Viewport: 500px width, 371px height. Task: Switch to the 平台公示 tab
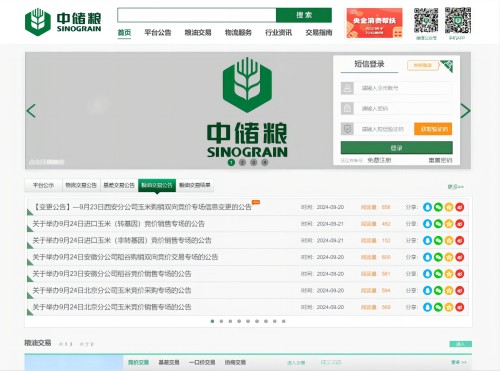click(x=43, y=185)
